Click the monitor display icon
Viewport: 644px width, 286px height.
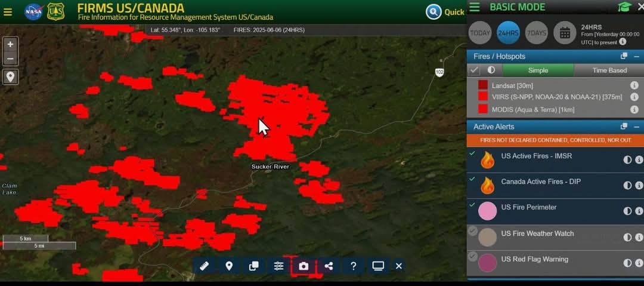pyautogui.click(x=378, y=266)
